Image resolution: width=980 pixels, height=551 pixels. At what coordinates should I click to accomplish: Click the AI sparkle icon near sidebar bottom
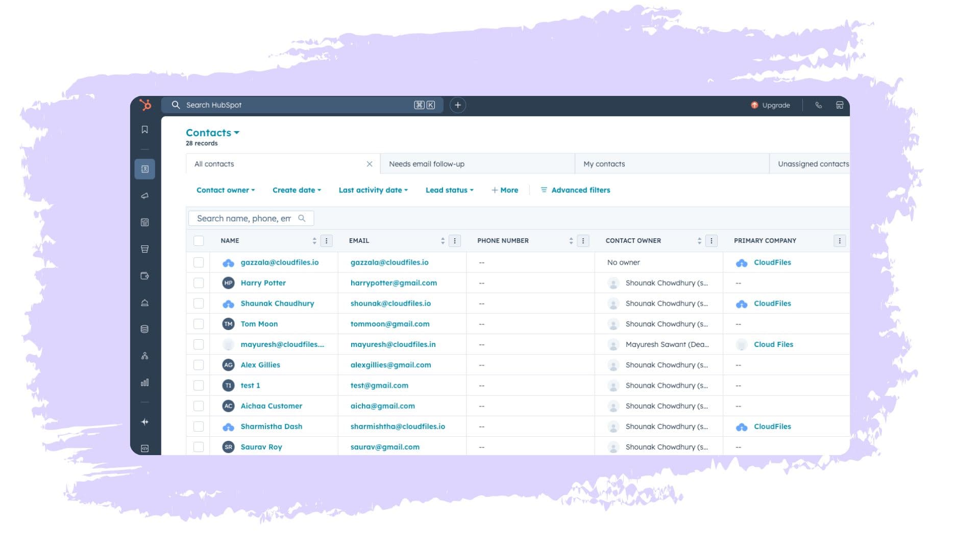click(x=145, y=422)
